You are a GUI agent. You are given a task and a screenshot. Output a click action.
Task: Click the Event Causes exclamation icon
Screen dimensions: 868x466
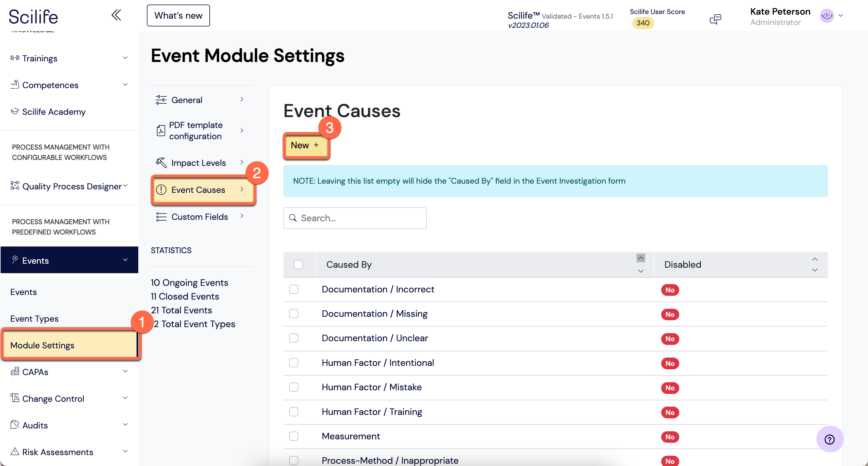tap(161, 189)
